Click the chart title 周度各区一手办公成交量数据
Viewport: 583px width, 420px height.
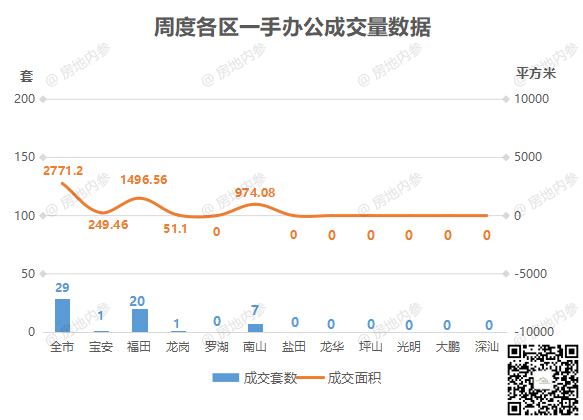pos(293,27)
